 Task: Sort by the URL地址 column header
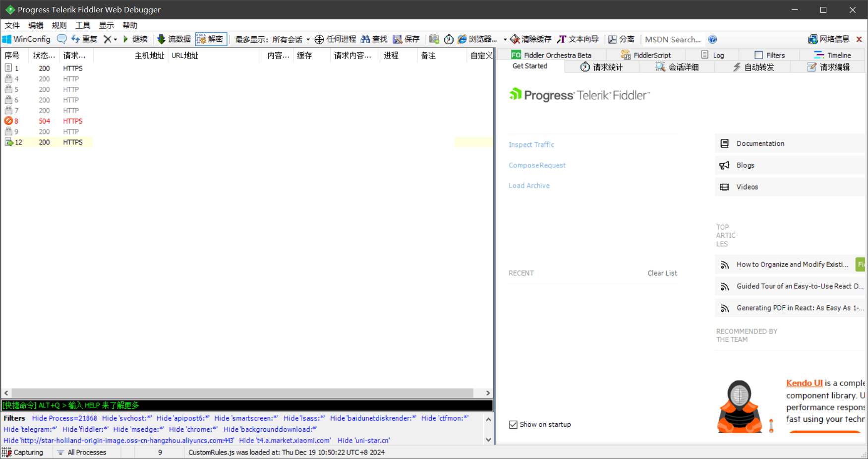coord(214,56)
